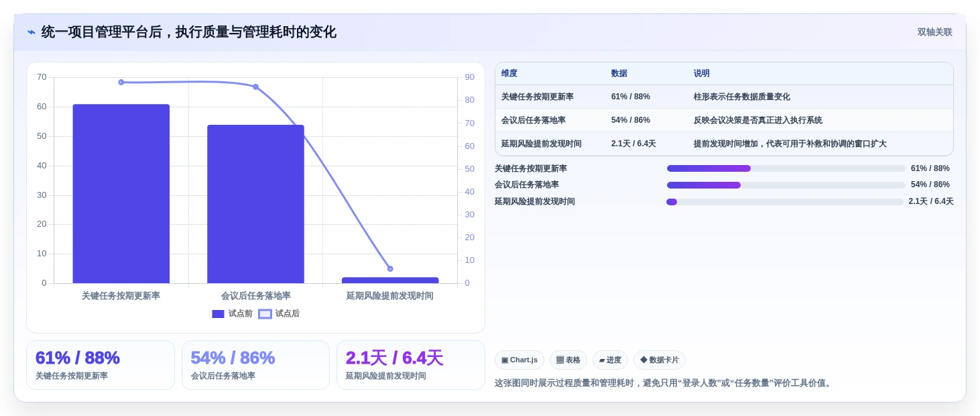Viewport: 980px width, 416px height.
Task: Select the 延期风险提前发现时间 bar in chart
Action: 390,280
